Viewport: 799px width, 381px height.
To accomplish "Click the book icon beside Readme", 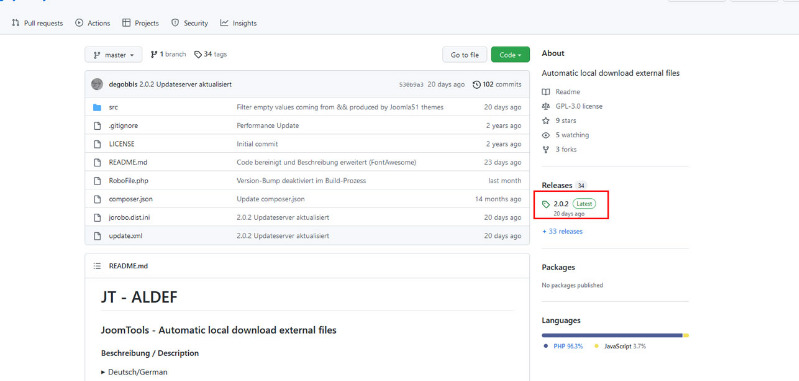I will [546, 92].
